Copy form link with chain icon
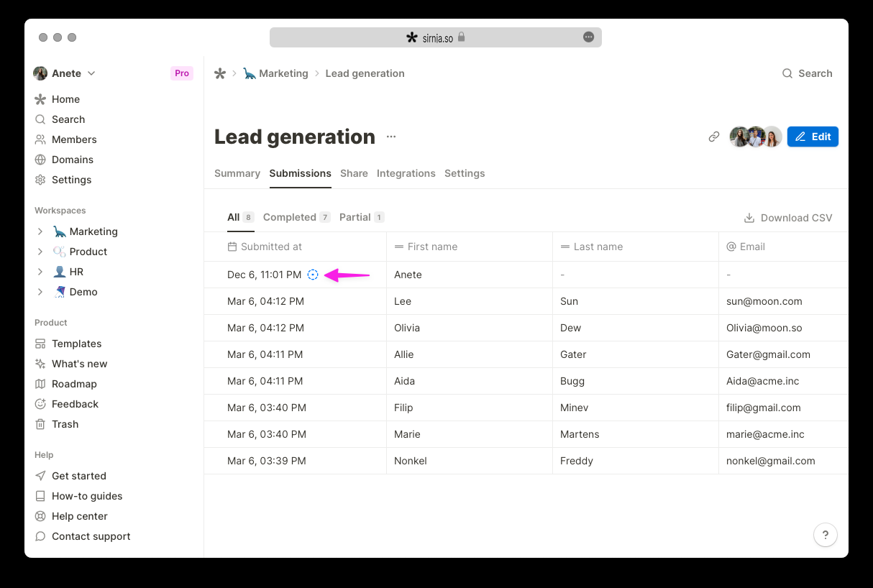This screenshot has width=873, height=588. [714, 137]
